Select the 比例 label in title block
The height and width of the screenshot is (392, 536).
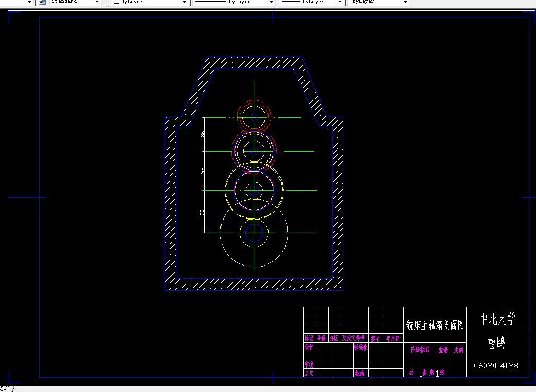click(458, 350)
